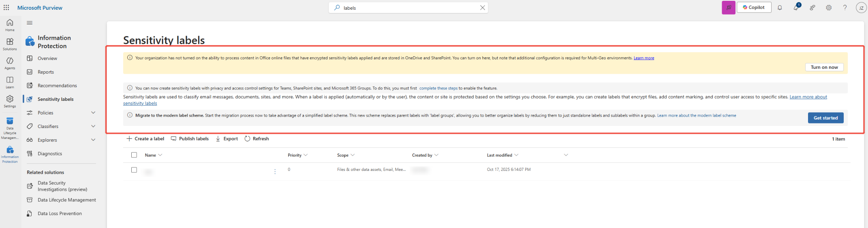Collapse navigation with the hamburger icon
The width and height of the screenshot is (868, 228).
(x=30, y=23)
